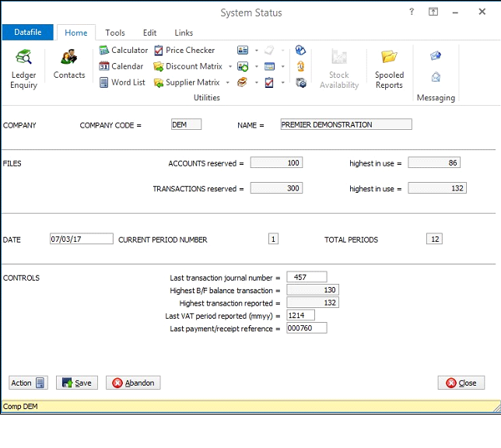
Task: Click transactions highest in use value 132
Action: click(x=437, y=188)
